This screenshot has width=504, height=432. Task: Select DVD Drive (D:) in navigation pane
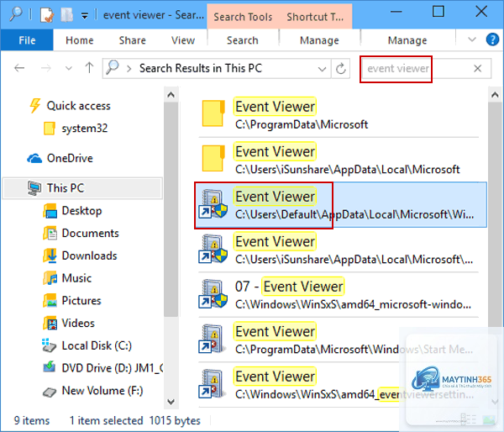113,368
